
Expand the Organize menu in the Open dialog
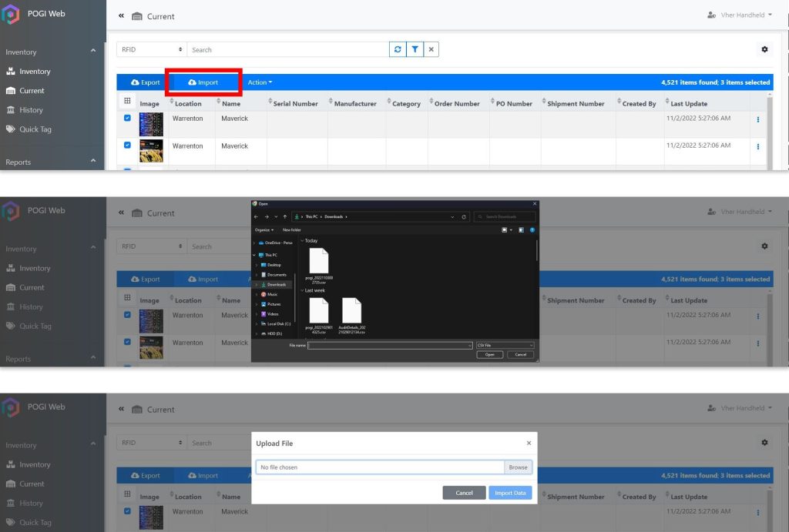[x=264, y=229]
